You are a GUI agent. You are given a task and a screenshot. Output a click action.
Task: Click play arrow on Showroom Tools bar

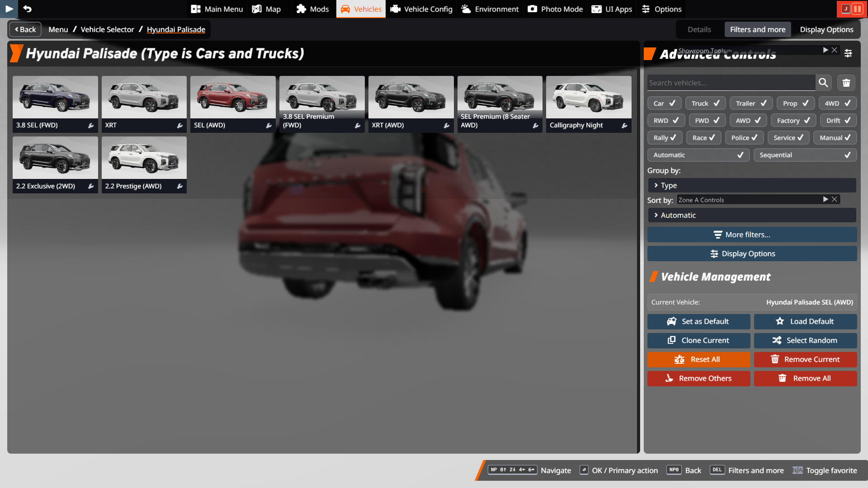point(826,50)
